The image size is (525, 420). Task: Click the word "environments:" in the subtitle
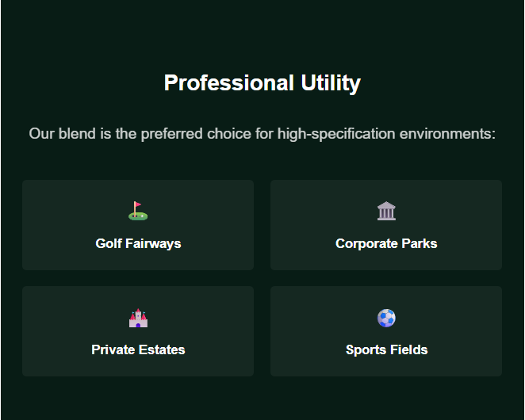(447, 133)
